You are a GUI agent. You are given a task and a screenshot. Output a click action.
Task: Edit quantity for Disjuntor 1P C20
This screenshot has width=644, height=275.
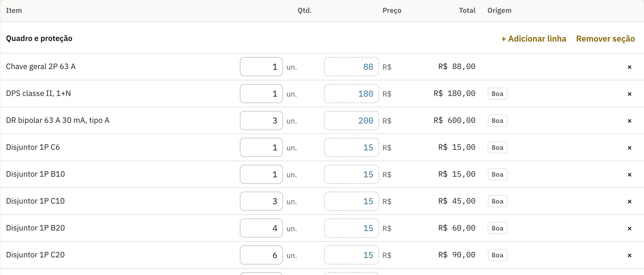click(261, 255)
